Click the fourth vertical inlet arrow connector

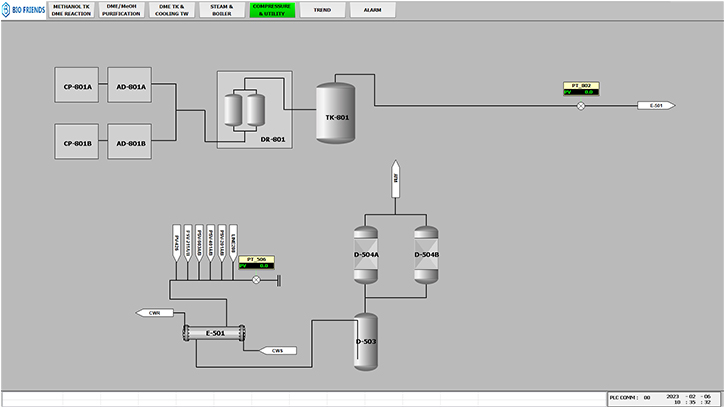click(x=210, y=244)
